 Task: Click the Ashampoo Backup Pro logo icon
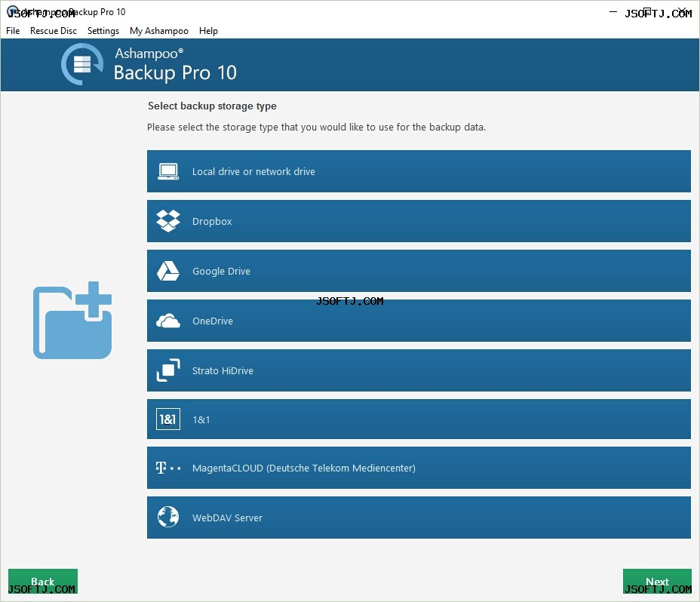[x=82, y=64]
